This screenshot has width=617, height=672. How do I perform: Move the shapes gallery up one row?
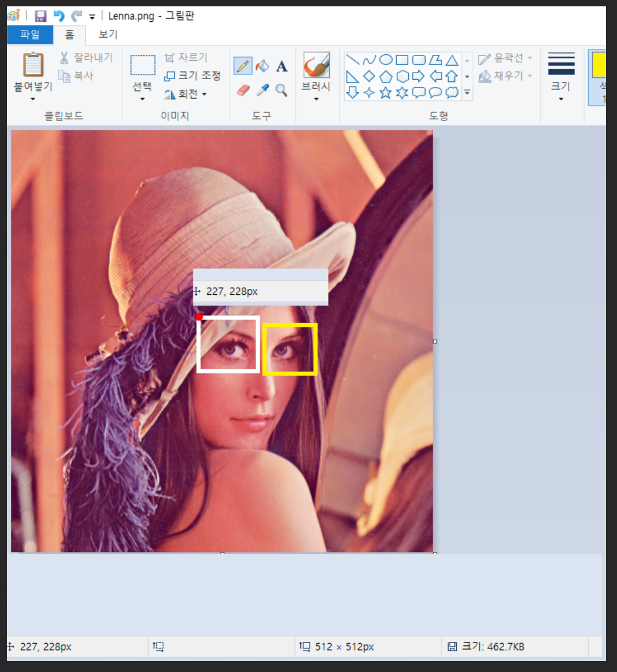pos(467,60)
